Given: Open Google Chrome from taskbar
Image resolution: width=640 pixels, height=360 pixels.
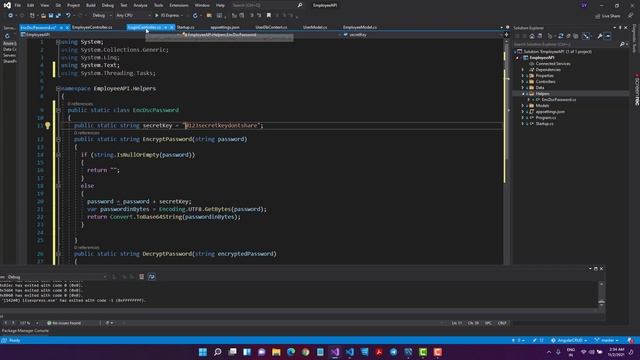Looking at the screenshot, I should tap(306, 352).
